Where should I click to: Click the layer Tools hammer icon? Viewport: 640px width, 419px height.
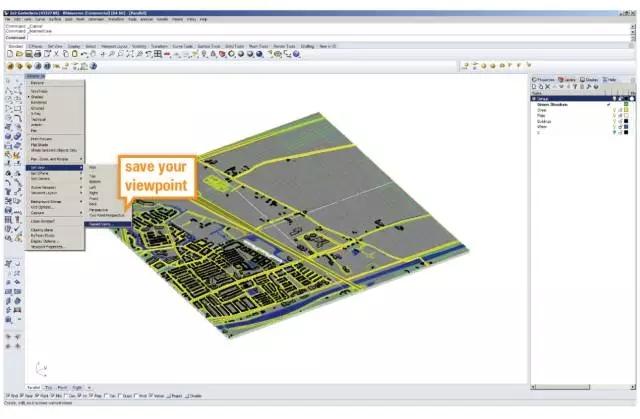coord(589,87)
